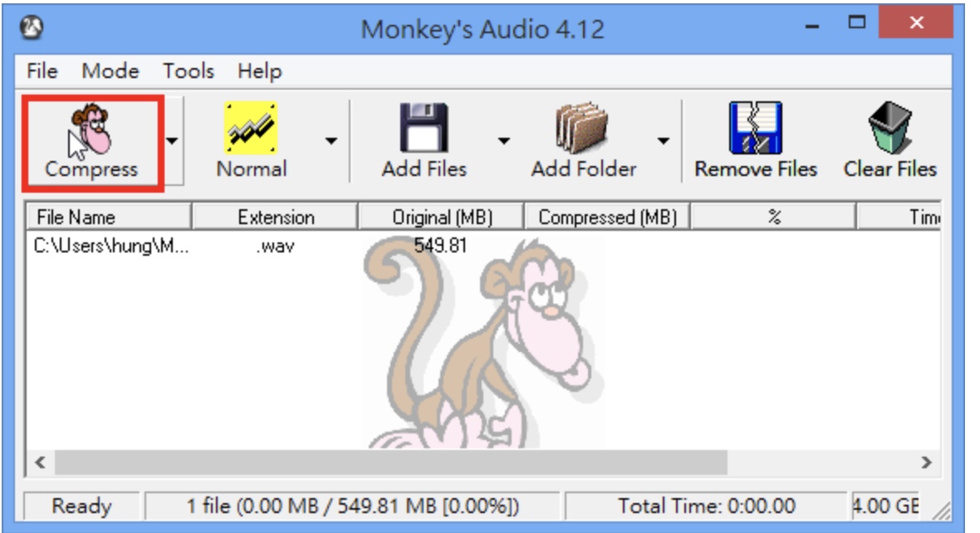The height and width of the screenshot is (533, 980).
Task: Click the Add Folder icon
Action: tap(581, 128)
